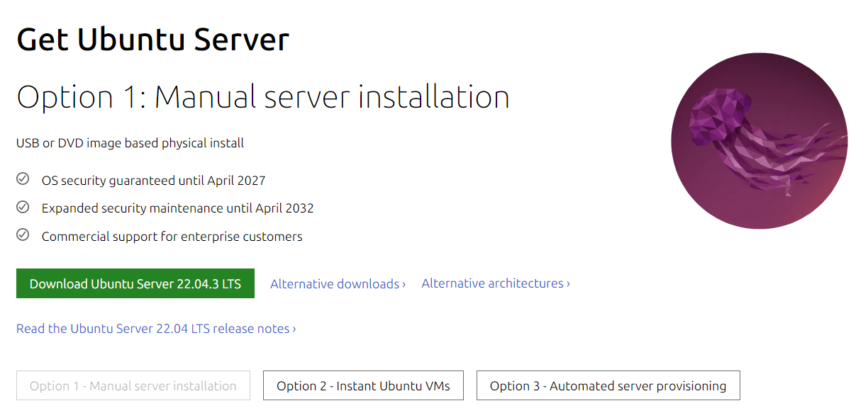
Task: Read the Ubuntu Server 22.04 LTS release notes
Action: pos(156,329)
